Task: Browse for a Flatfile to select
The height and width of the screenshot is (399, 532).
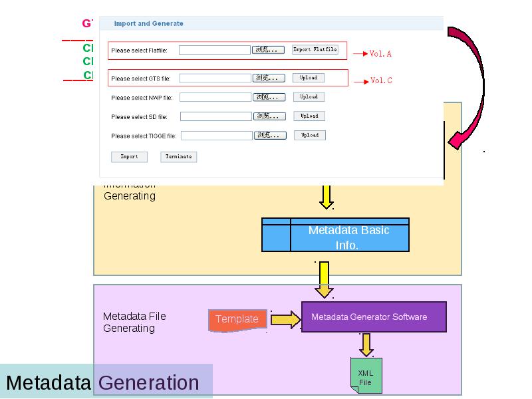Action: tap(268, 50)
